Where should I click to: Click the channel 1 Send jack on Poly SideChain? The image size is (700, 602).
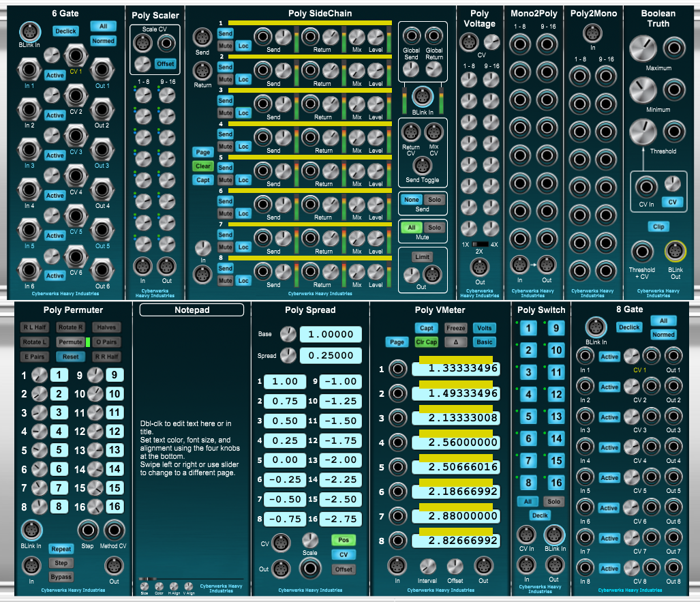(x=262, y=36)
